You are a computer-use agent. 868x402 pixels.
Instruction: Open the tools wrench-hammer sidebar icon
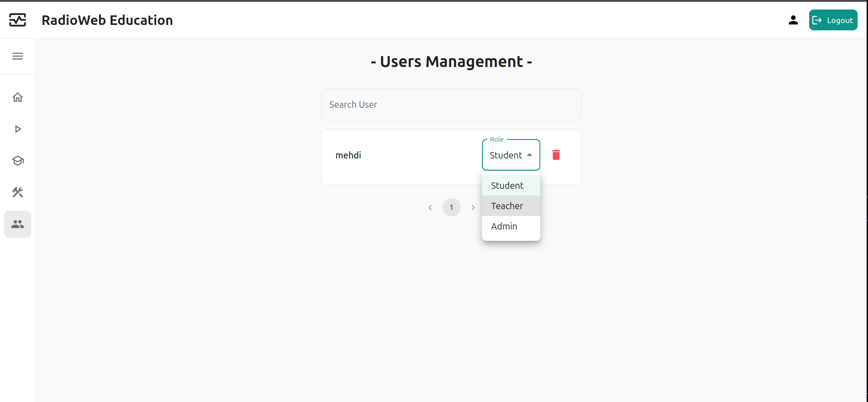click(x=18, y=192)
